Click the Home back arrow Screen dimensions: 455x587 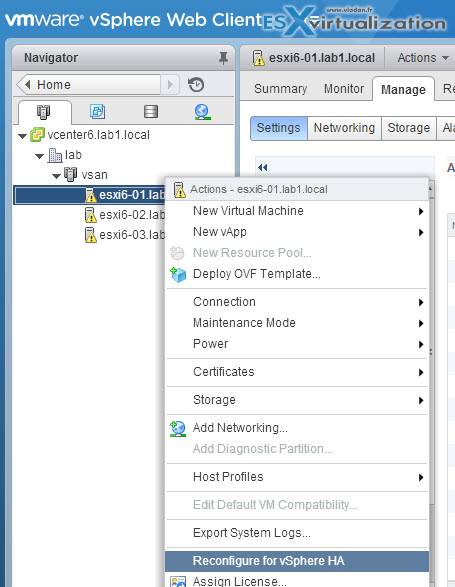tap(27, 85)
